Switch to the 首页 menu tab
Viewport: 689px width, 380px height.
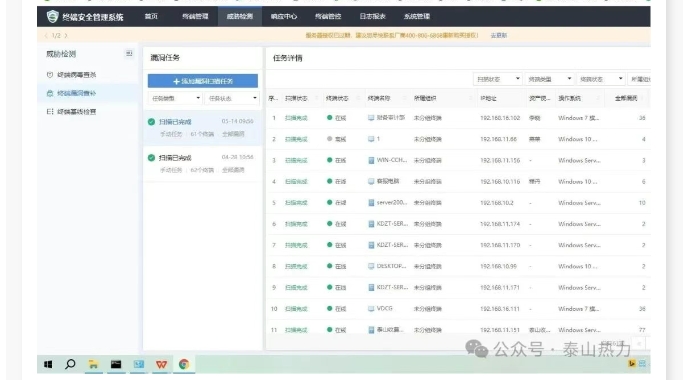(x=151, y=17)
